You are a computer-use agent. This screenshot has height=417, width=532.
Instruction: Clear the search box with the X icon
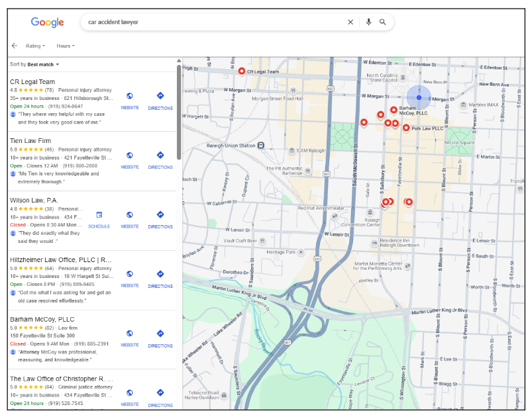pos(350,22)
